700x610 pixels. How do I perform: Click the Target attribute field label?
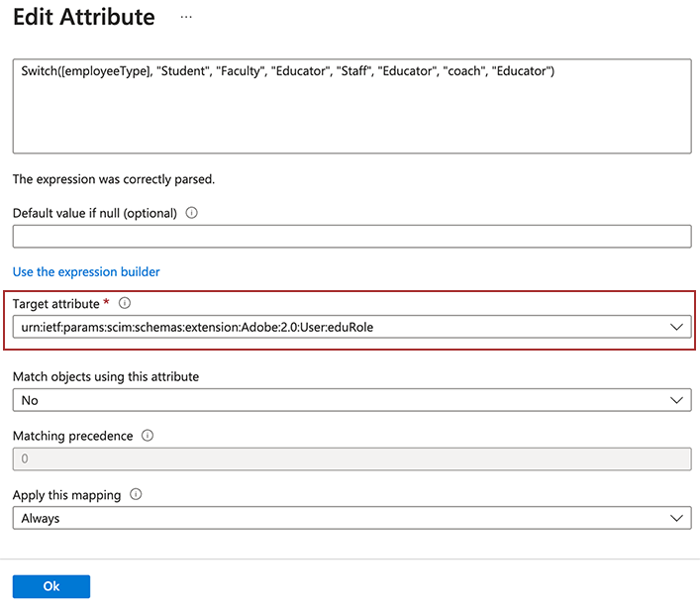tap(55, 304)
